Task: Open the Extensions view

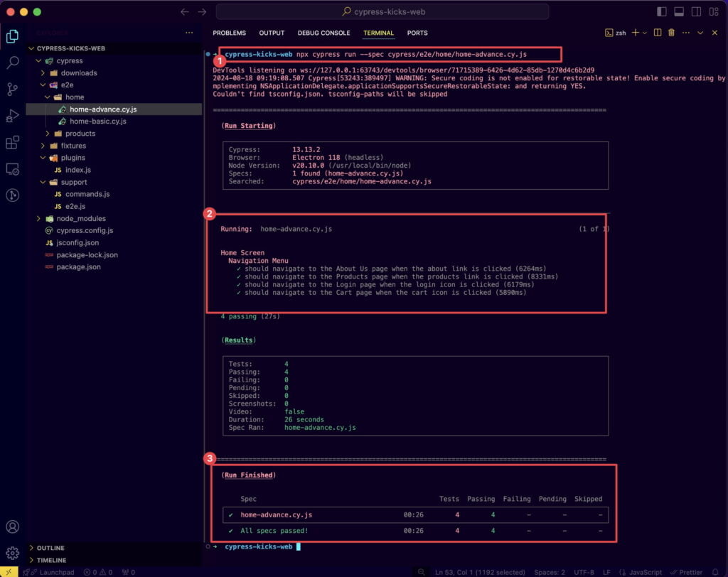Action: click(13, 142)
